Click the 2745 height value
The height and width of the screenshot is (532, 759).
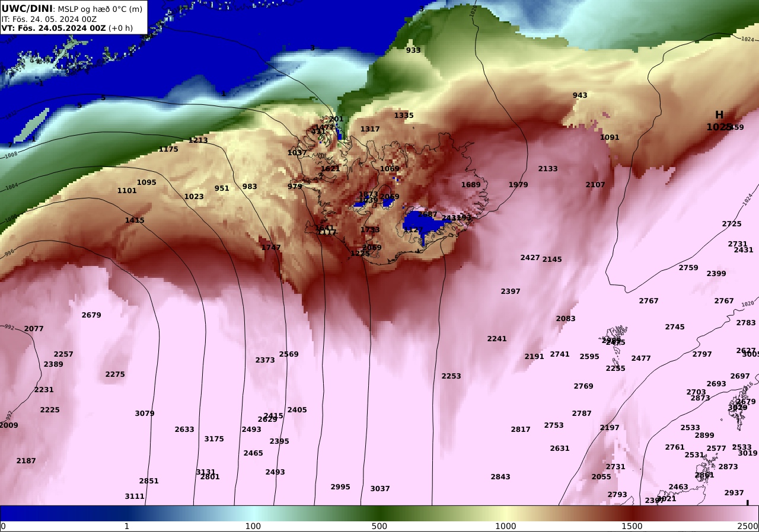tap(675, 327)
